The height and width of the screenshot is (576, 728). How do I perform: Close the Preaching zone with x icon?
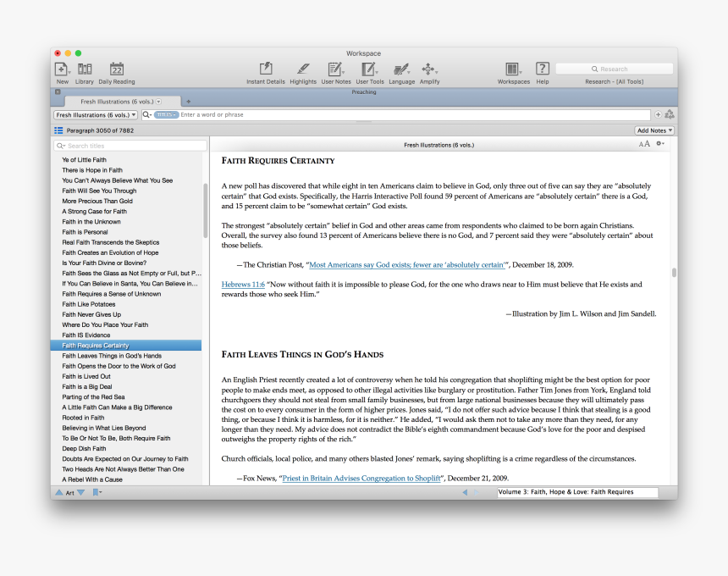pyautogui.click(x=58, y=91)
